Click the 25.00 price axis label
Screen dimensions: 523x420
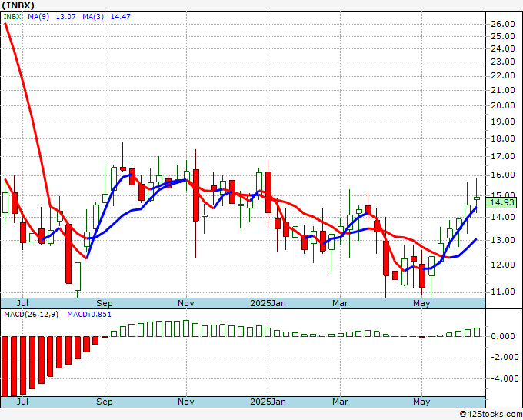(x=503, y=36)
